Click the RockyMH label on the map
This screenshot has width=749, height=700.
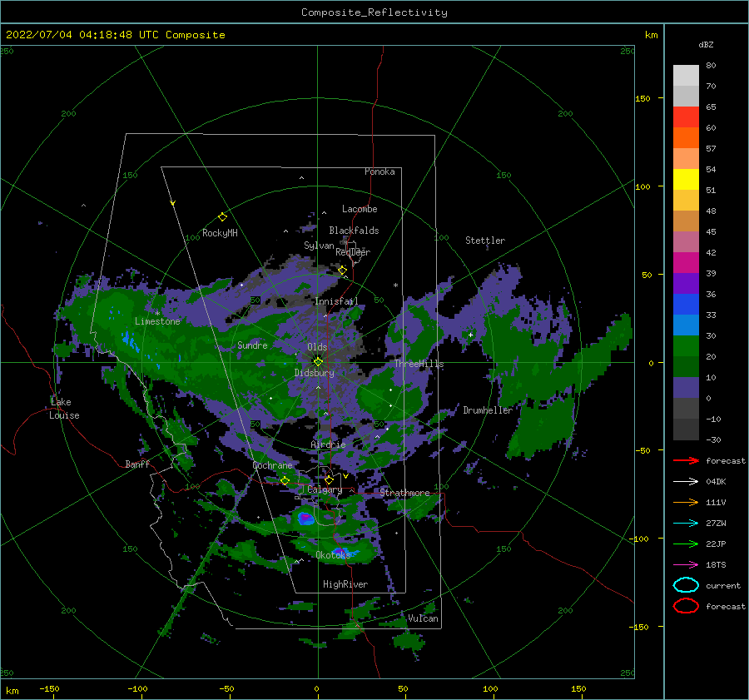(220, 233)
